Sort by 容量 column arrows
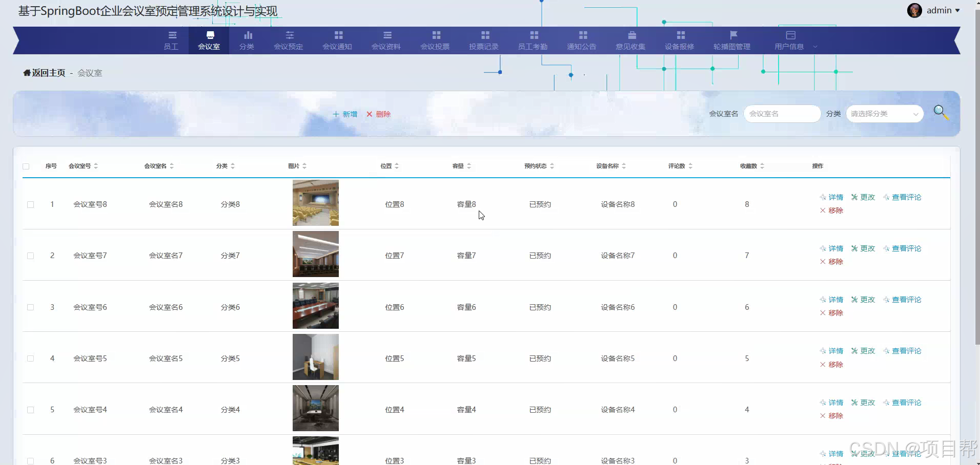The width and height of the screenshot is (980, 465). 469,166
